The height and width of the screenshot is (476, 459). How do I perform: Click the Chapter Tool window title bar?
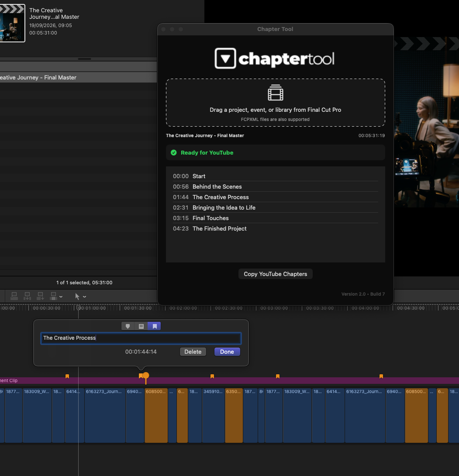[275, 29]
